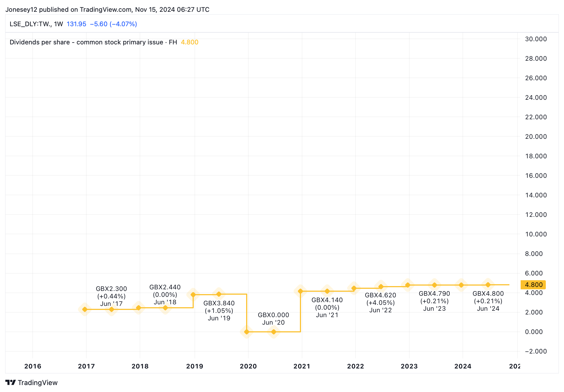
Task: Click the TradingView brand text link
Action: (x=38, y=383)
